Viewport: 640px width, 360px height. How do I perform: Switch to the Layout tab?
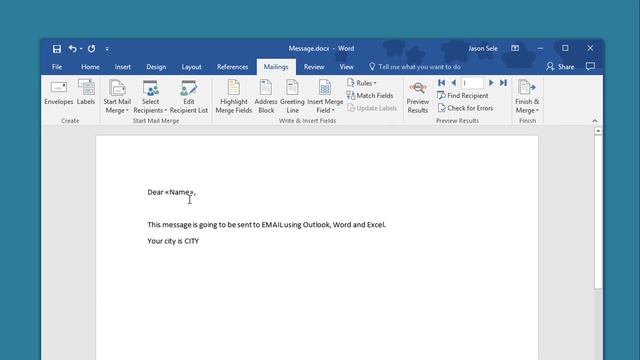191,67
